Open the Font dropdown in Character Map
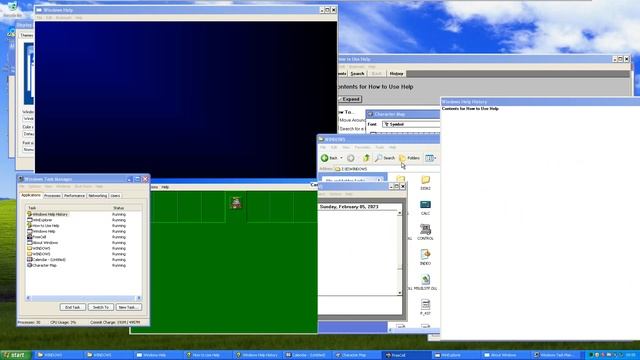Image resolution: width=640 pixels, height=360 pixels. click(x=411, y=124)
